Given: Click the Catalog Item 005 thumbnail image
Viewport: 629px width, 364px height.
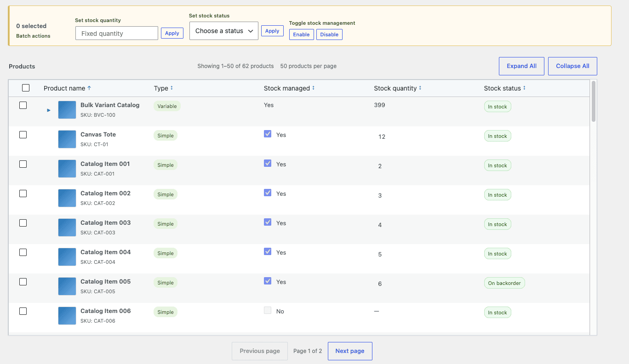Looking at the screenshot, I should point(67,286).
